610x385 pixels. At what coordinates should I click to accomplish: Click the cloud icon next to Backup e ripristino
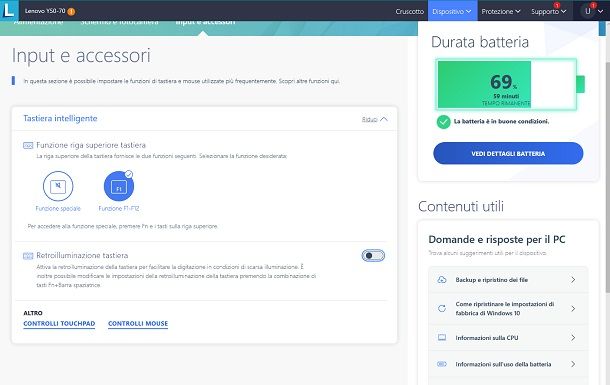pyautogui.click(x=442, y=280)
